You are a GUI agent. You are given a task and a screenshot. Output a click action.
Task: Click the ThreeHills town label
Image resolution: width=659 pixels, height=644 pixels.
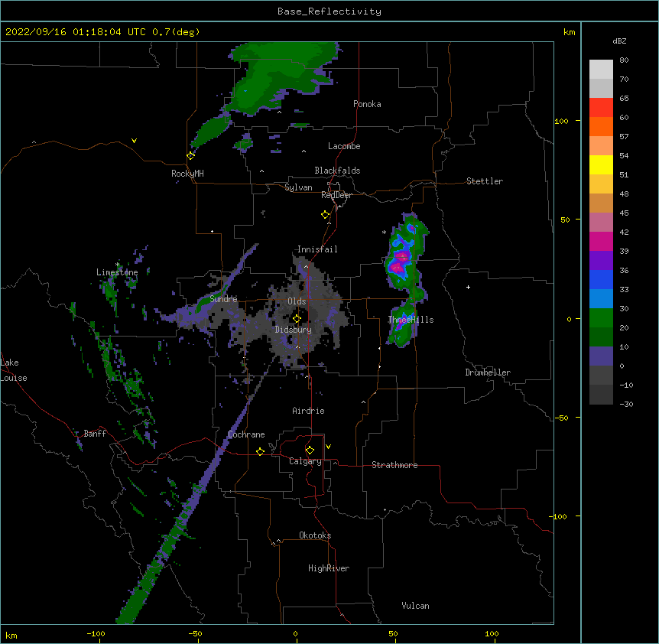[x=411, y=320]
